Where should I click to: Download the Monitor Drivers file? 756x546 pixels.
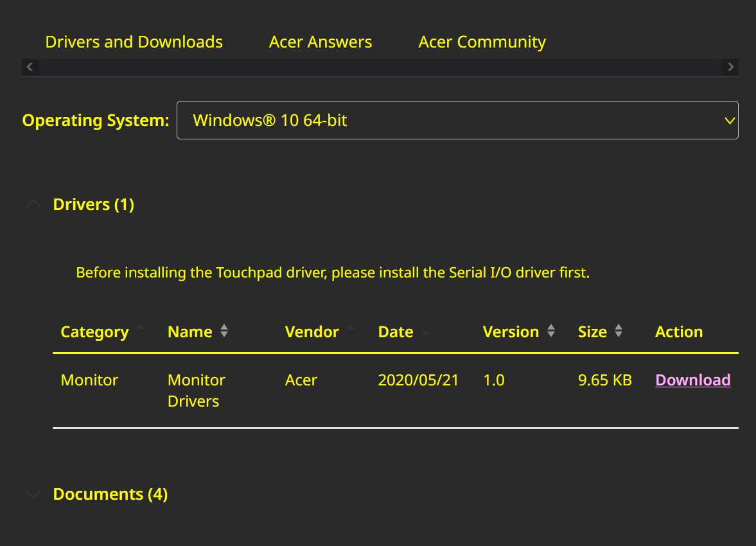pyautogui.click(x=692, y=380)
